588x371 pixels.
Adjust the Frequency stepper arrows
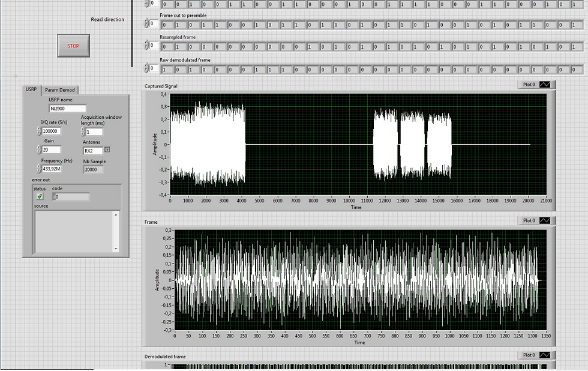39,169
